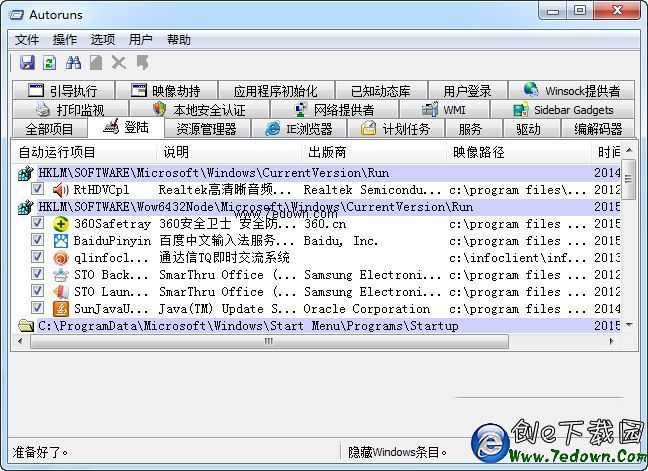Click the vertical scrollbar up arrow

[629, 150]
